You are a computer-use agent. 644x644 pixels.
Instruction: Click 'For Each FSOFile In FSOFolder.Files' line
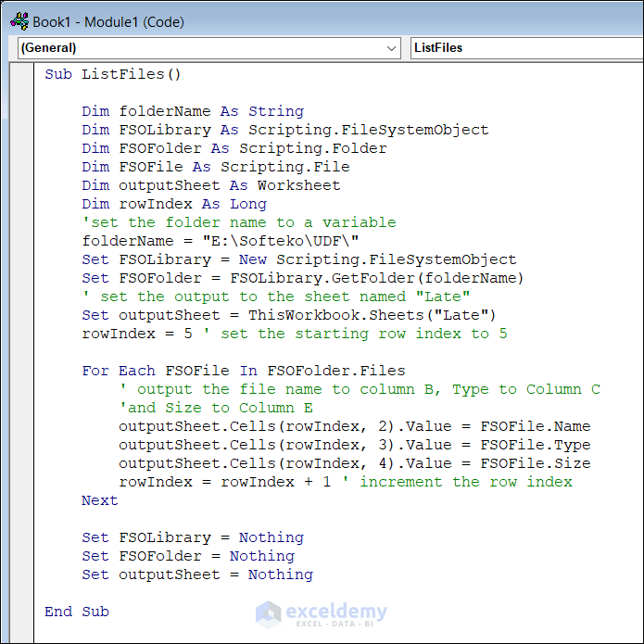click(244, 371)
